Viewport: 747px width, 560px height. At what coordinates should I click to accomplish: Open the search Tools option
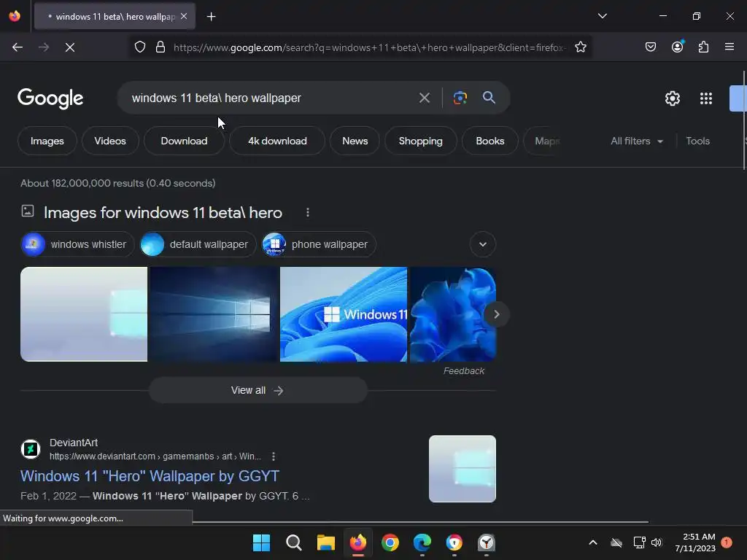coord(698,141)
